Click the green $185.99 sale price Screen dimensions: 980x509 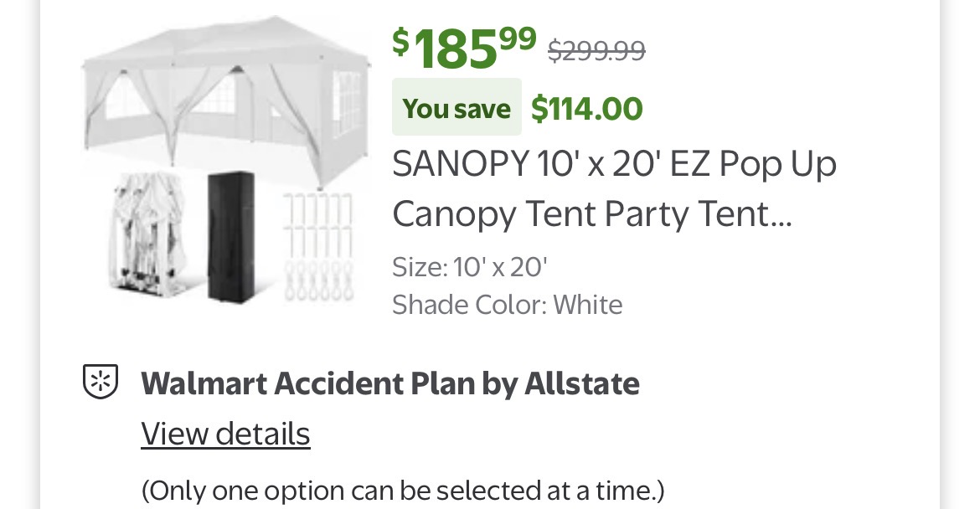tap(461, 48)
